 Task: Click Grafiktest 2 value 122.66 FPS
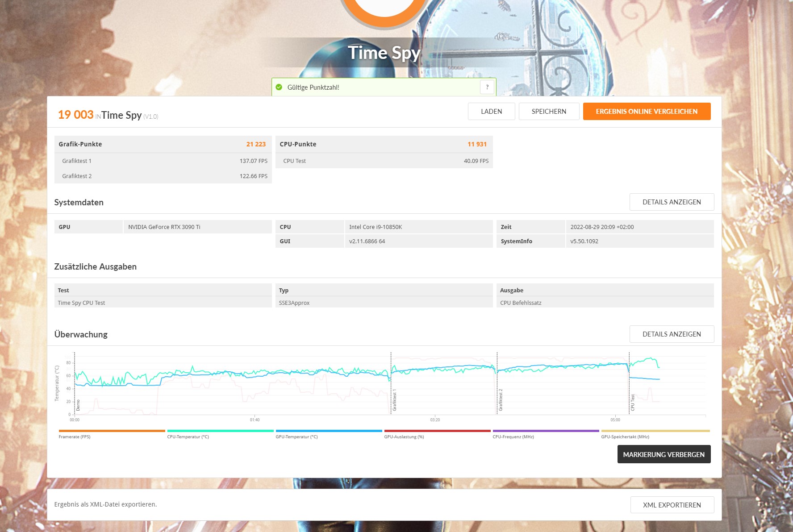254,176
